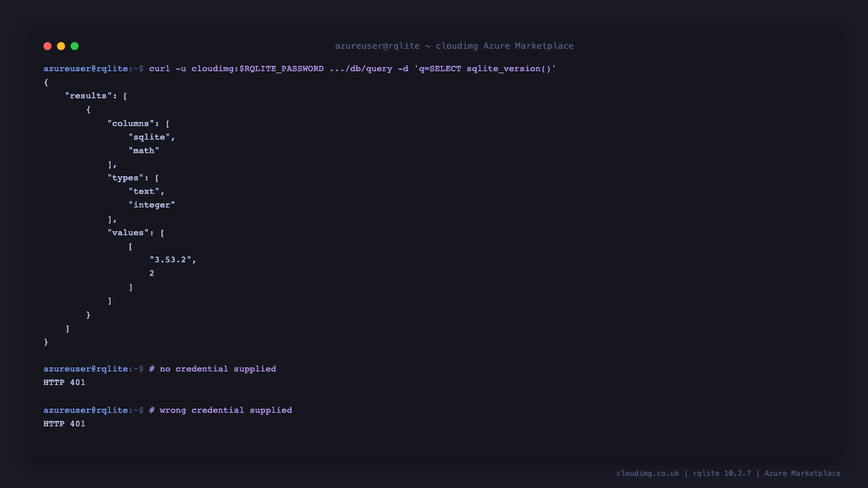This screenshot has width=868, height=488.
Task: Click the "sqlite", column entry
Action: [x=152, y=137]
